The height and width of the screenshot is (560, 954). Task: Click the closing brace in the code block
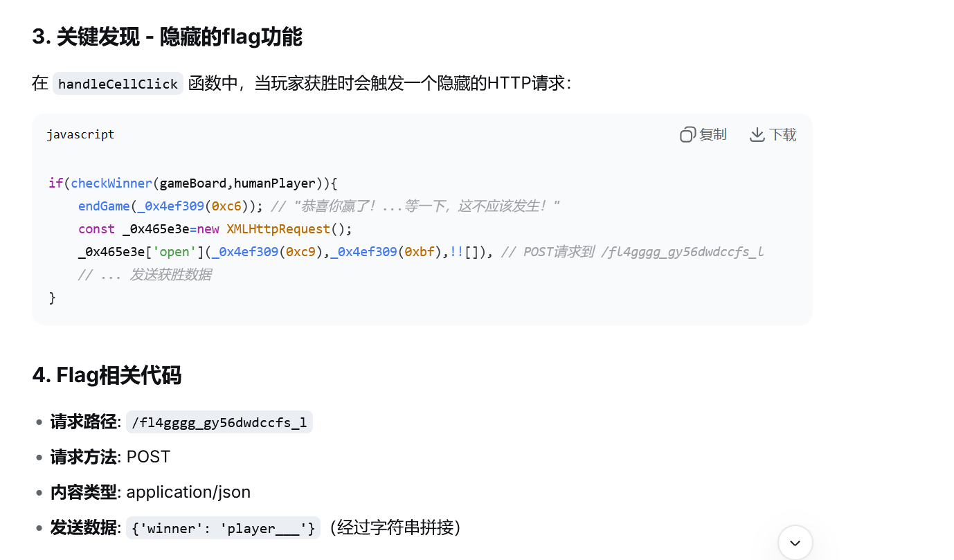[x=52, y=298]
